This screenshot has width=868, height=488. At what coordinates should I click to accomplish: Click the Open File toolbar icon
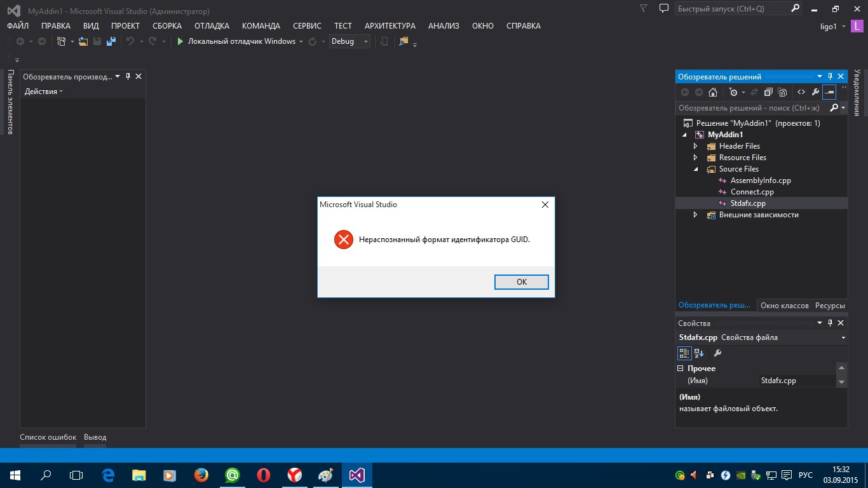[x=83, y=41]
